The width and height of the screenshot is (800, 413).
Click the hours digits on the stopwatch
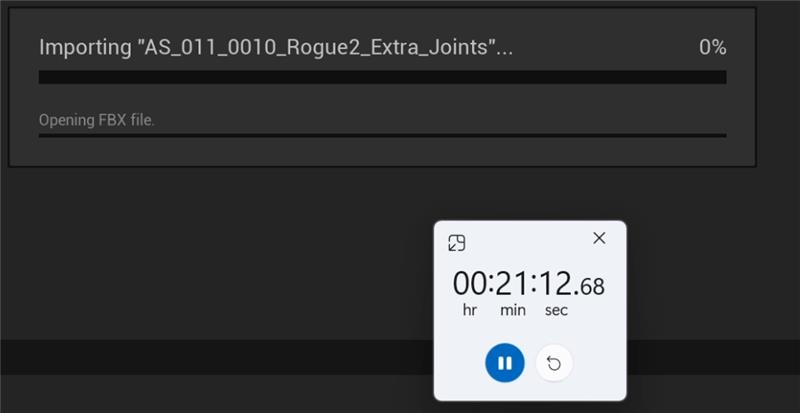pos(470,284)
